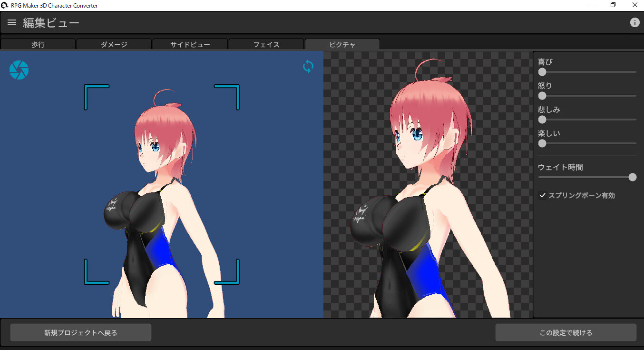Open the hamburger menu
The image size is (644, 350).
point(11,22)
